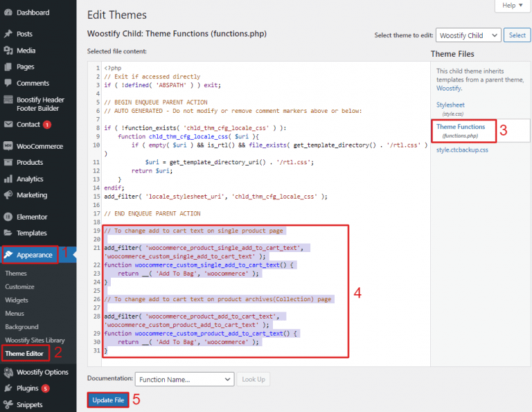532x412 pixels.
Task: Open Media library icon
Action: tap(8, 51)
